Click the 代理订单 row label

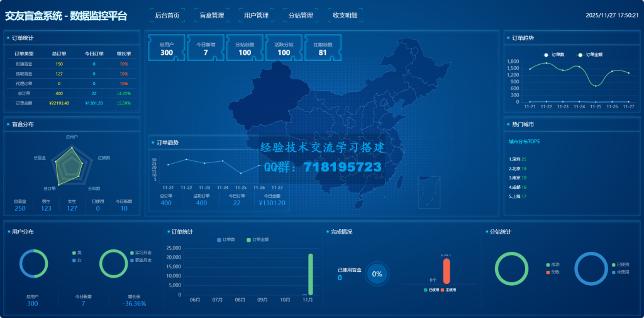click(24, 84)
